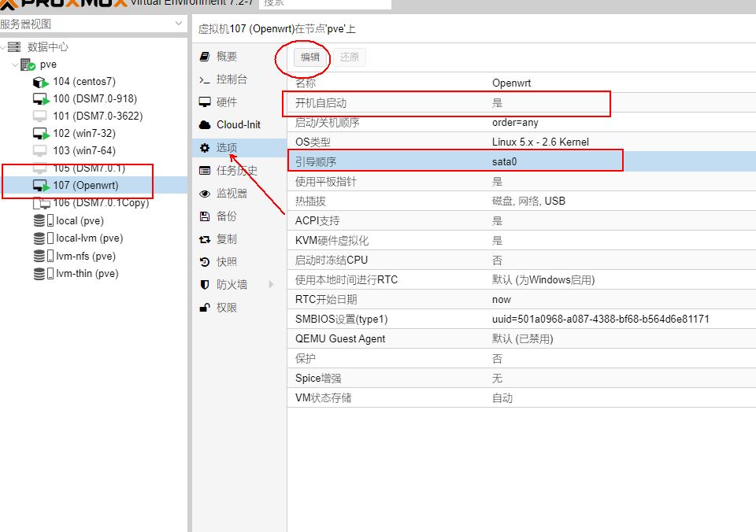The height and width of the screenshot is (532, 756).
Task: Click the eye icon beside 监视器
Action: [x=205, y=194]
